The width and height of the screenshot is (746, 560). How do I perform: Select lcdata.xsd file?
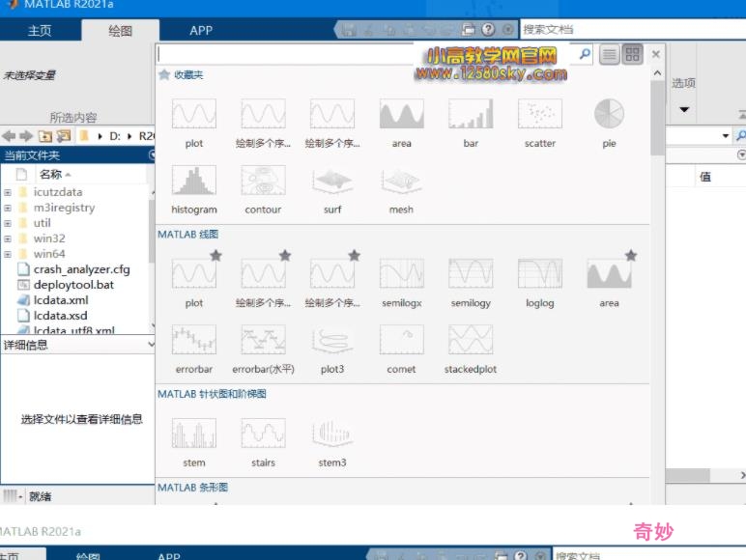click(61, 316)
